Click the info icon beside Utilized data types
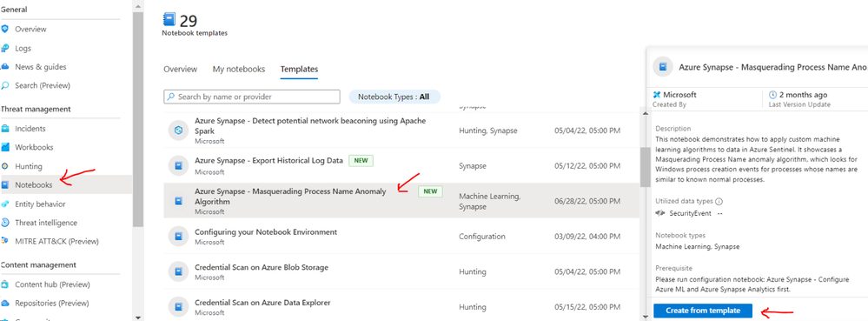Viewport: 868px width, 321px height. coord(719,201)
